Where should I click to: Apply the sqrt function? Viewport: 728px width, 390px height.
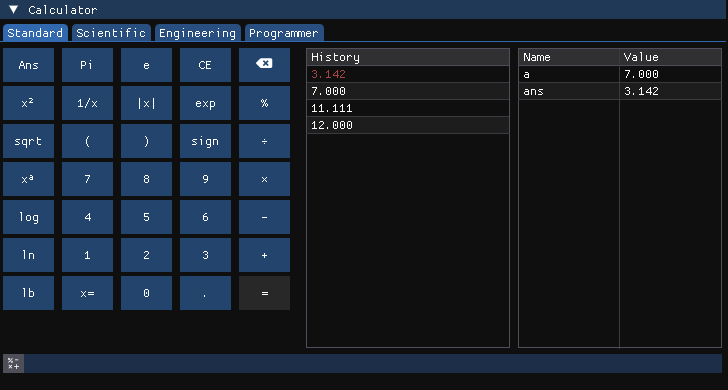tap(28, 141)
